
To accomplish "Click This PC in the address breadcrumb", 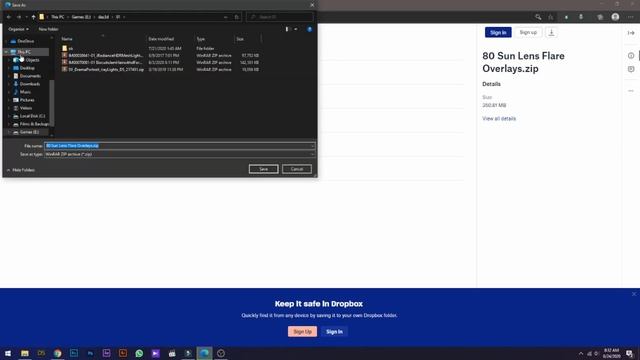I will pos(58,17).
